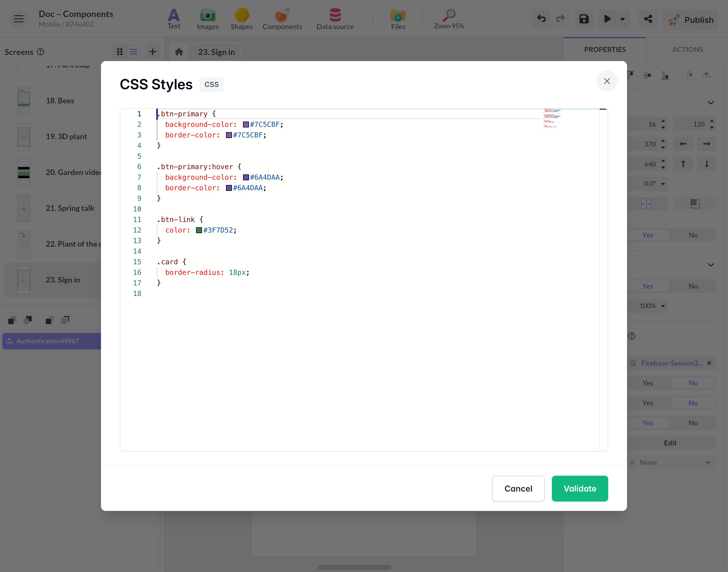
Task: Open the None dropdown
Action: (x=671, y=462)
